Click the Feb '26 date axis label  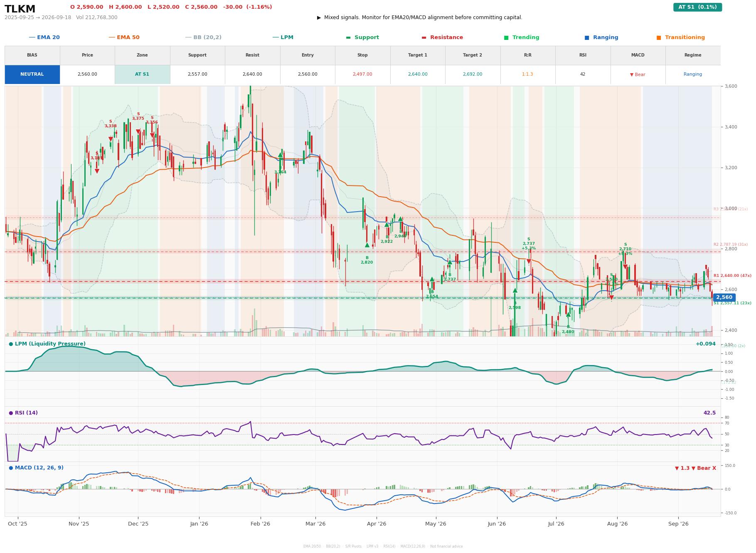point(260,524)
